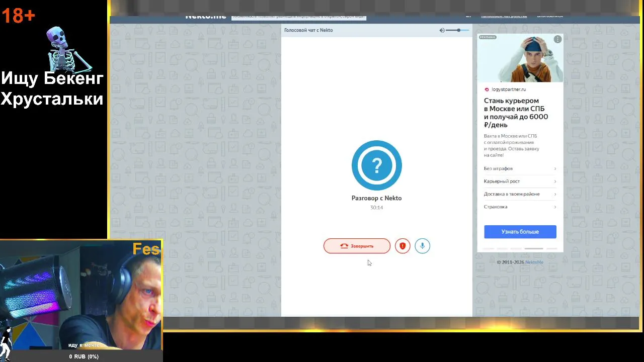The width and height of the screenshot is (644, 362).
Task: Click the red Завершить end-call button
Action: click(x=357, y=246)
